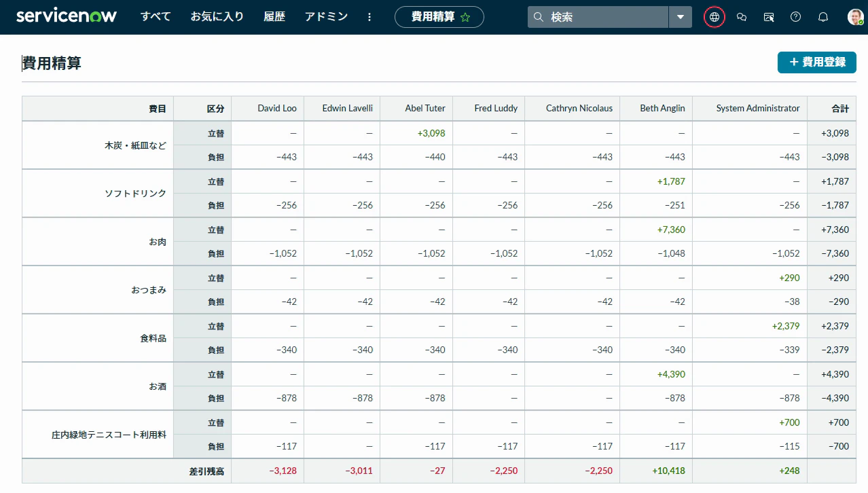
Task: Open the 履歴 menu
Action: (x=274, y=17)
